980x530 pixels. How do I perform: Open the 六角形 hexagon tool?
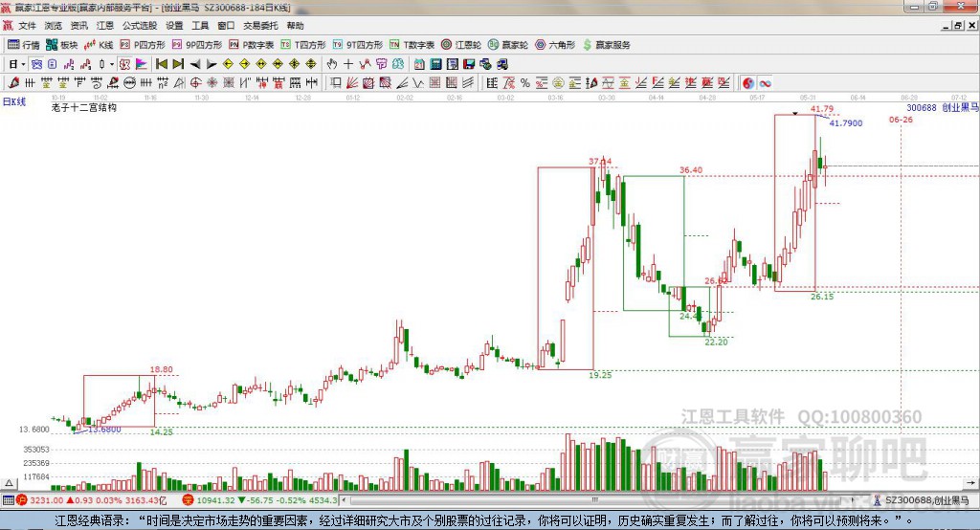click(555, 45)
